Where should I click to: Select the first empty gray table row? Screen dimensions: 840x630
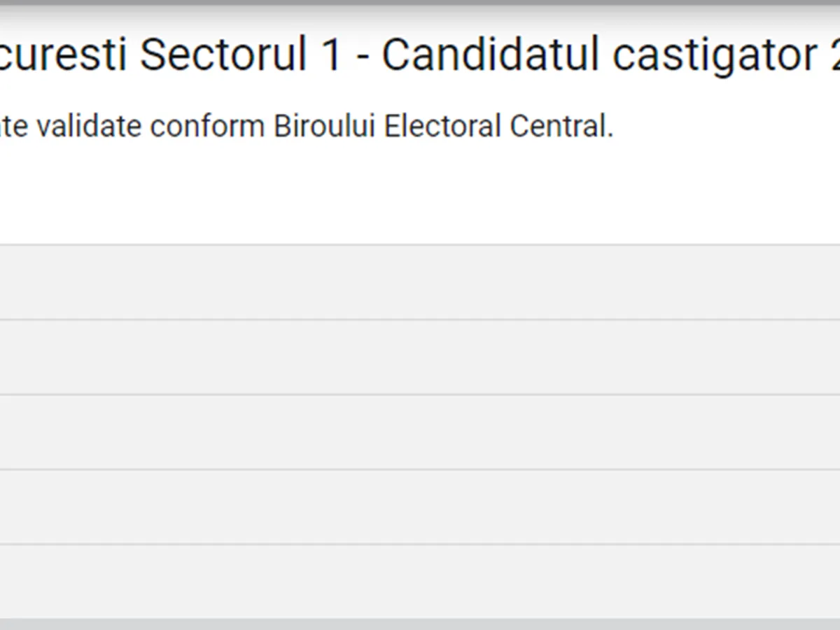click(420, 282)
